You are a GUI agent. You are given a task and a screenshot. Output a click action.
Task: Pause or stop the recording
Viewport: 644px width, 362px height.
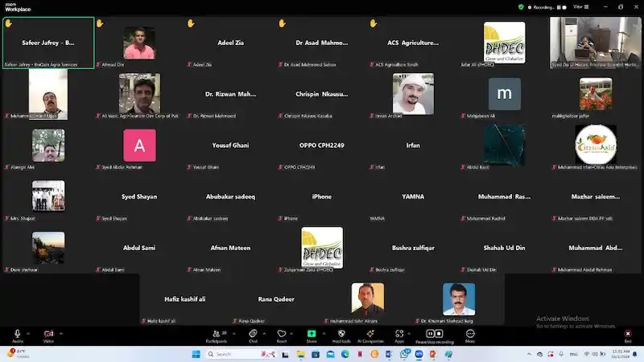tap(434, 335)
